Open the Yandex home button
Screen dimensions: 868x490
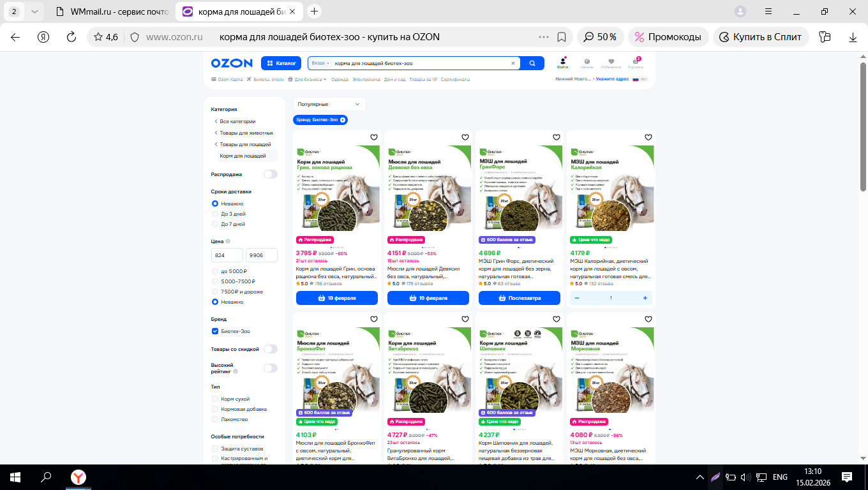coord(43,37)
